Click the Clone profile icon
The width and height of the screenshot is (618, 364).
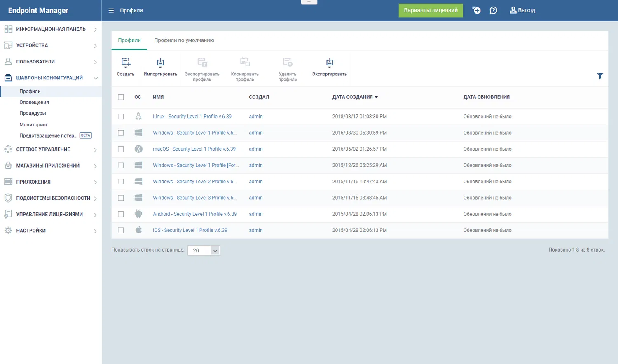coord(245,62)
